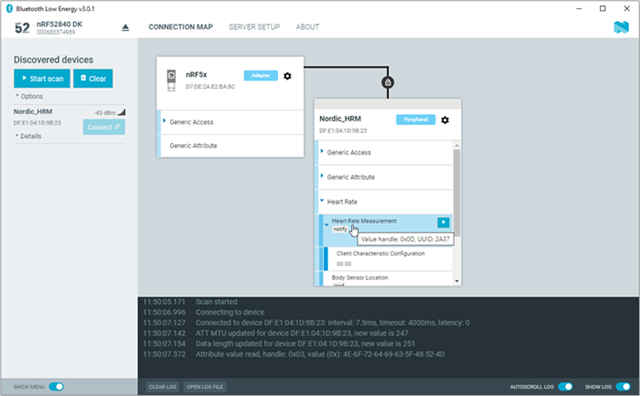
Task: Click the scrollbar up arrow in peripheral list
Action: 457,145
